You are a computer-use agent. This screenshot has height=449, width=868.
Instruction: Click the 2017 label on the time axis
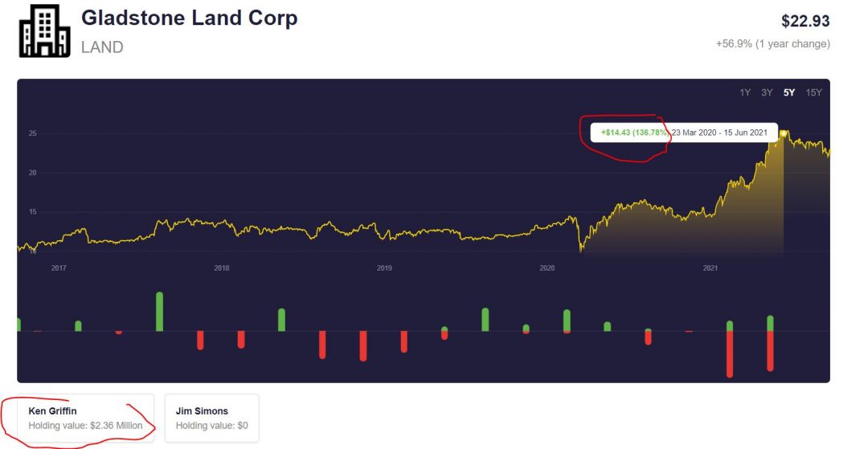point(58,268)
